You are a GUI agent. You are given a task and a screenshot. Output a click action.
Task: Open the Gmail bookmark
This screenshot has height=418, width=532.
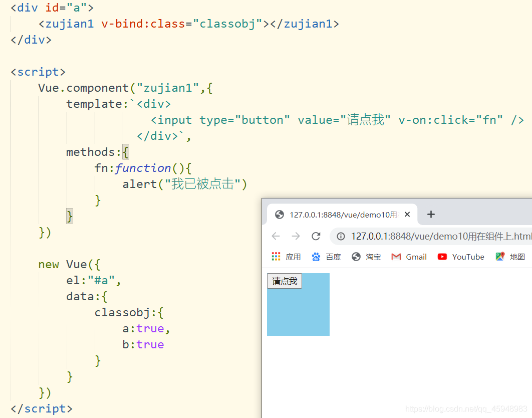click(416, 257)
